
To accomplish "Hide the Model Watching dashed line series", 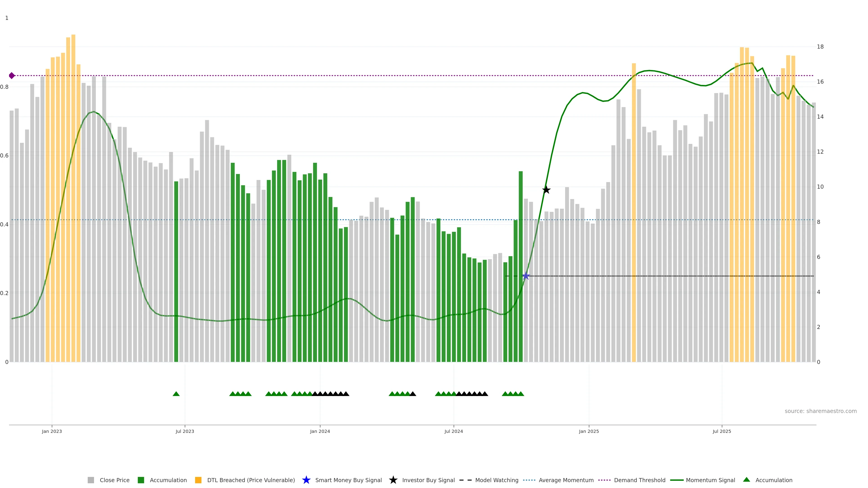I will point(496,480).
